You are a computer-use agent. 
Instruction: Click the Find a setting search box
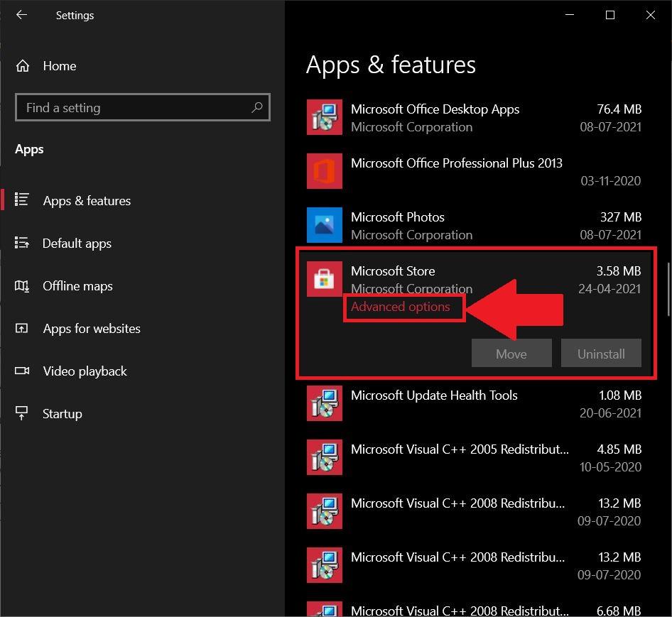(x=135, y=108)
